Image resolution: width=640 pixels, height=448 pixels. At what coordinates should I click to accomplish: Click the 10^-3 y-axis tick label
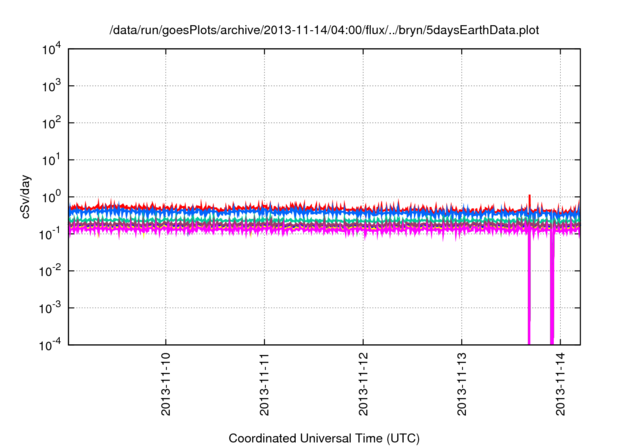pyautogui.click(x=51, y=308)
